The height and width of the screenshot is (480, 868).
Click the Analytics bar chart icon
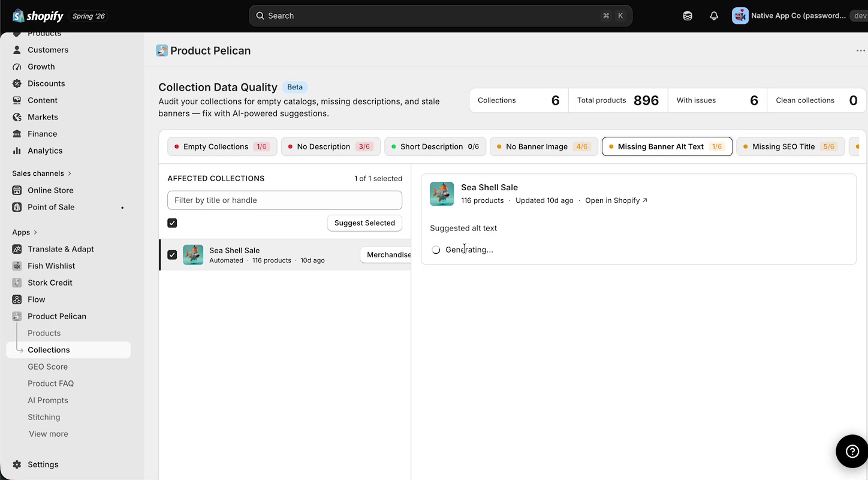[x=17, y=151]
